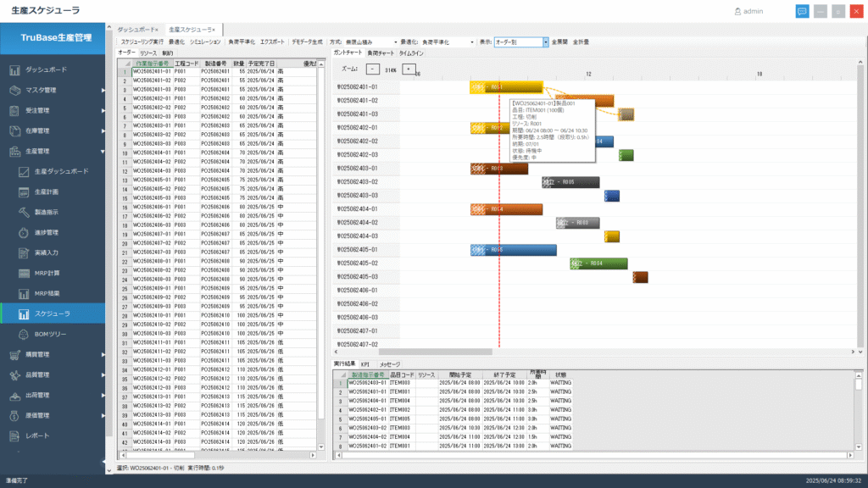This screenshot has height=488, width=868.
Task: Click the マスタ管理 box icon
Action: (15, 90)
